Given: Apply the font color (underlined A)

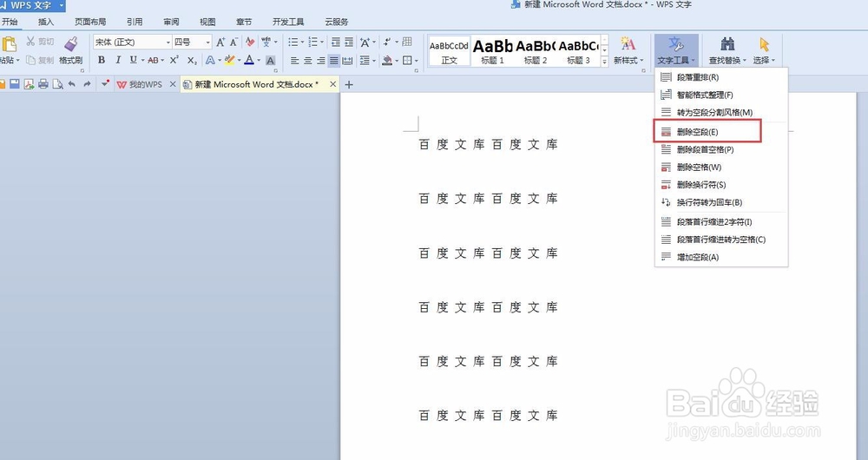Looking at the screenshot, I should [x=249, y=60].
